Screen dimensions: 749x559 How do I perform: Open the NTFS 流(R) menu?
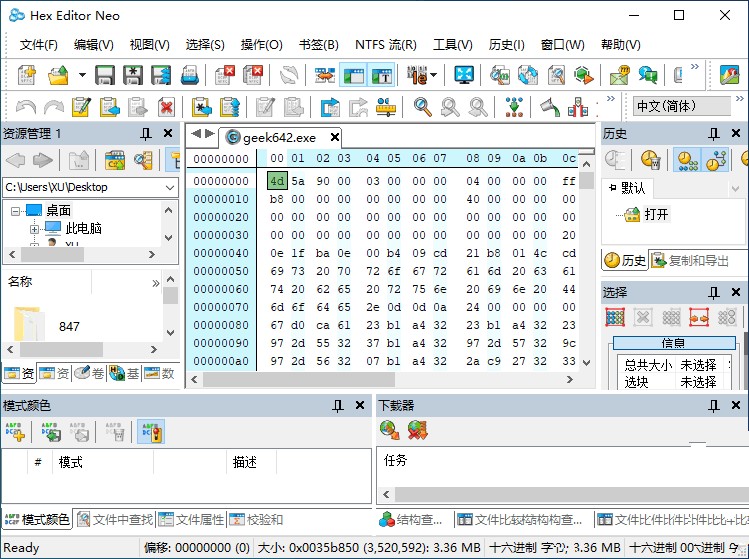(385, 45)
